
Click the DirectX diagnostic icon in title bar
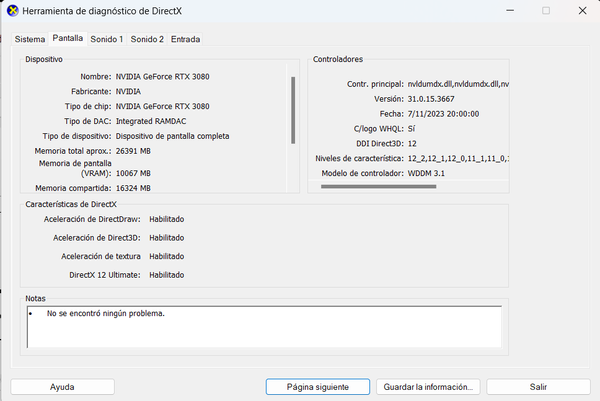(x=11, y=11)
